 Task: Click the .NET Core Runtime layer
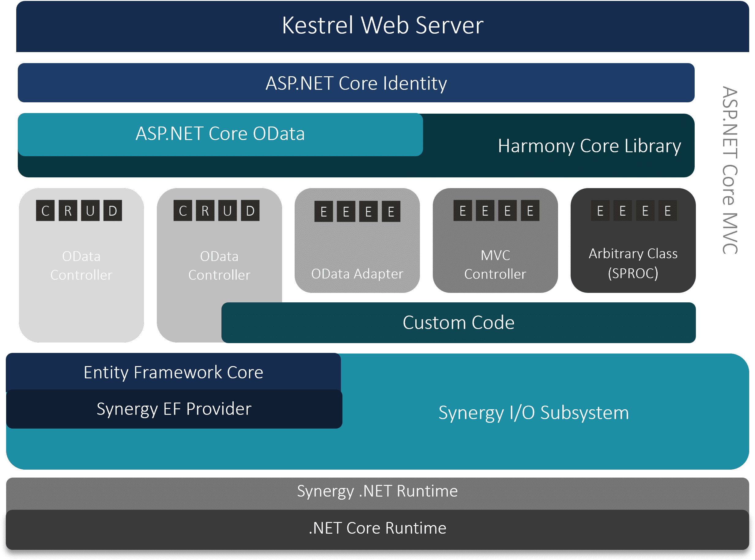[x=377, y=528]
